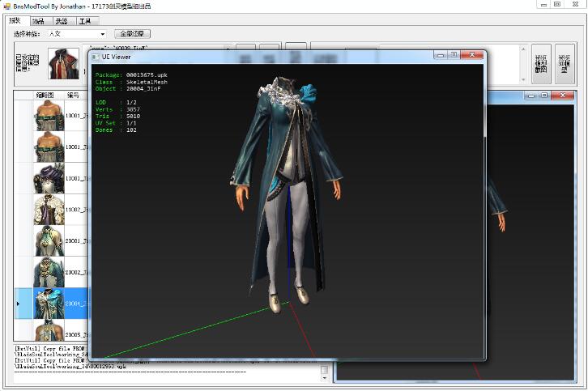Click the BnsModTool app icon in title bar
The height and width of the screenshot is (391, 588).
click(x=6, y=5)
